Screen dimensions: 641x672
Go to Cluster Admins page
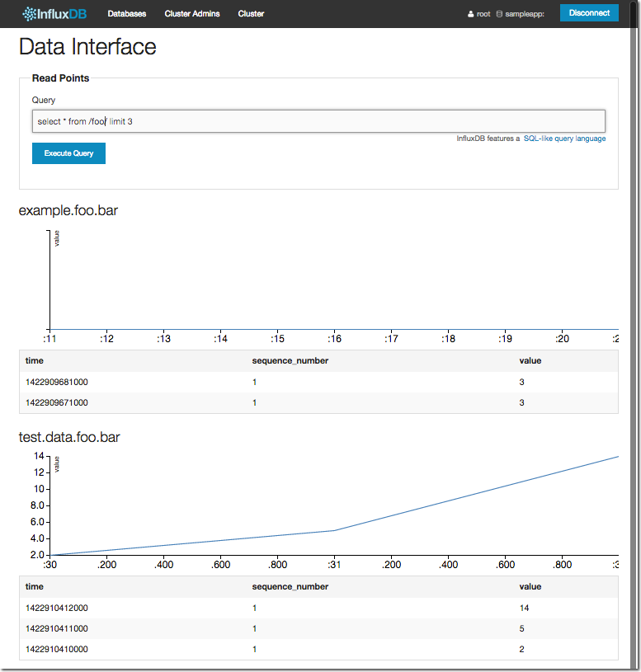(x=192, y=14)
